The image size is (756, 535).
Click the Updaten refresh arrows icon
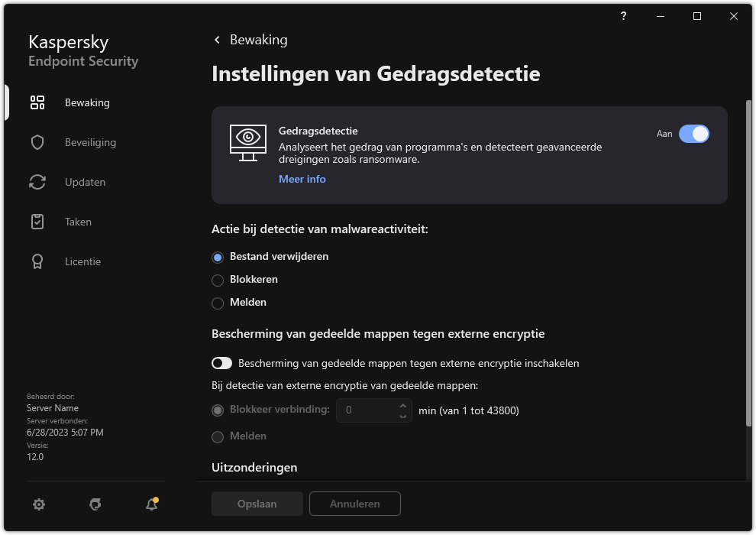coord(37,182)
